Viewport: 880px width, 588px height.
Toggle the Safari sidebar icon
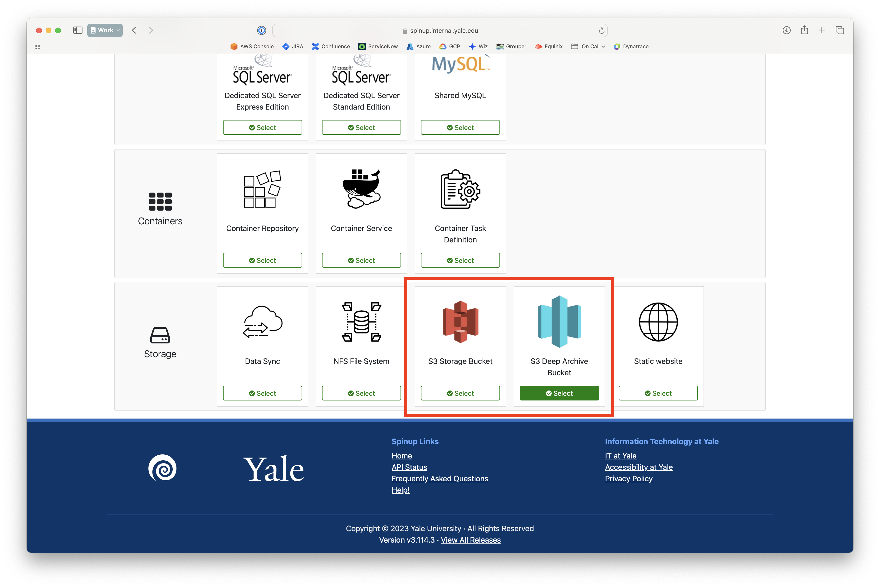(x=78, y=30)
